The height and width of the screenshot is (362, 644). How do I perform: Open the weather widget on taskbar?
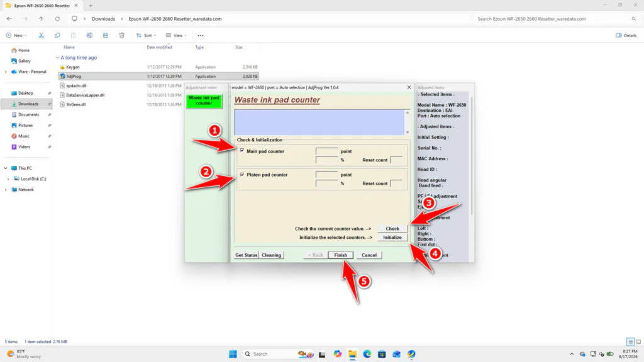(24, 354)
